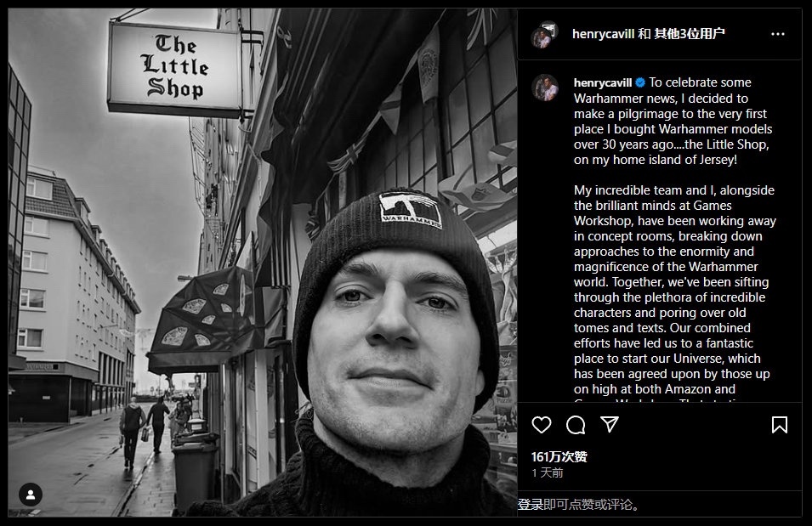Share the post via paper plane icon
The width and height of the screenshot is (812, 526).
pyautogui.click(x=610, y=425)
